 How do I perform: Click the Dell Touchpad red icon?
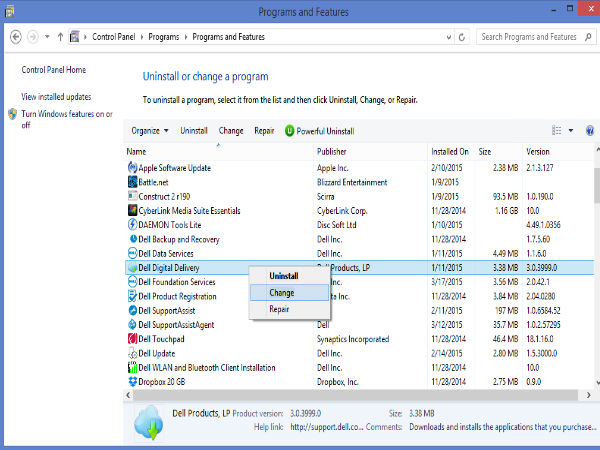pyautogui.click(x=132, y=339)
